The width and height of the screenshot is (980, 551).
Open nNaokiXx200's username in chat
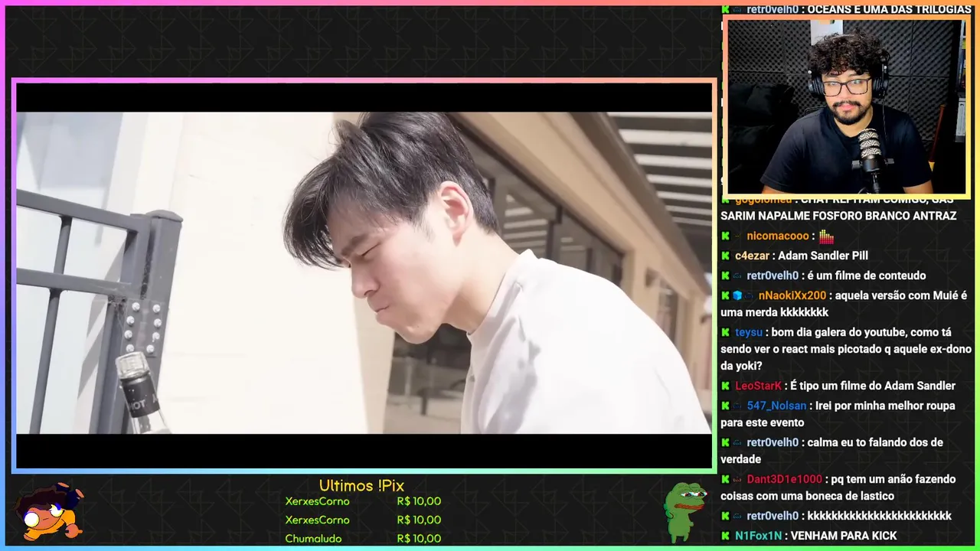tap(792, 295)
